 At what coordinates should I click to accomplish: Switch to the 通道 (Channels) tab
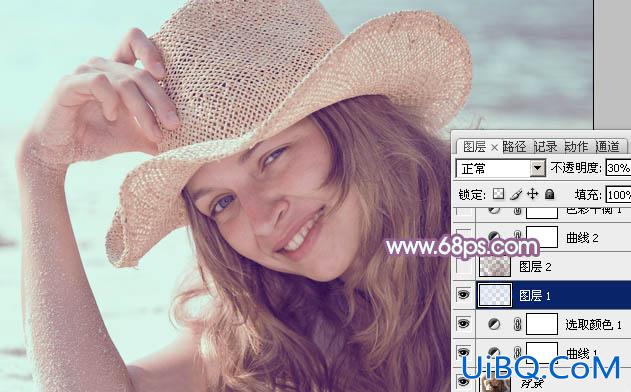coord(608,146)
